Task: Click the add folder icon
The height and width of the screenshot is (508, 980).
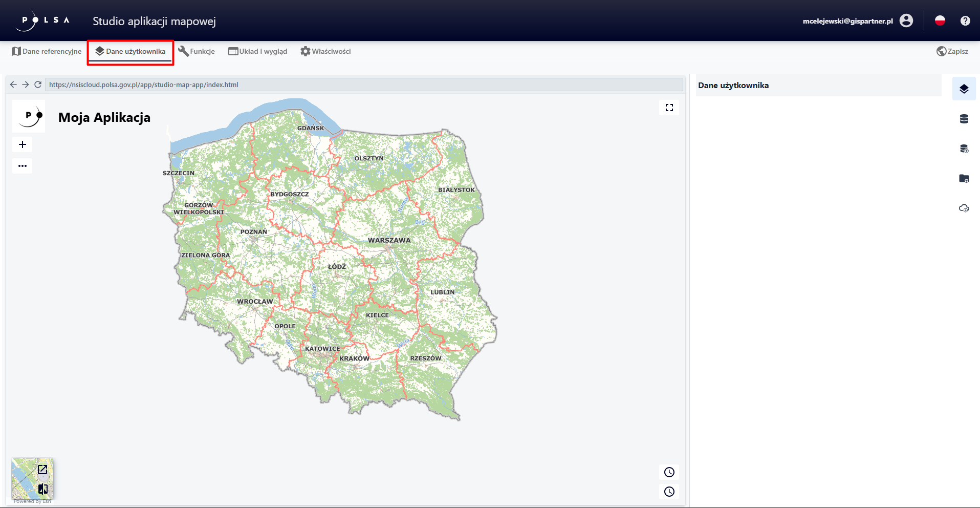Action: (x=964, y=178)
